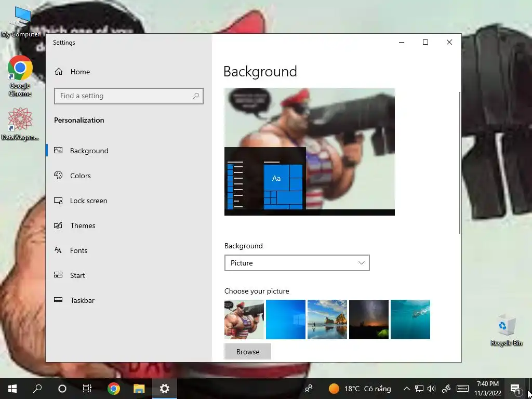This screenshot has height=399, width=532.
Task: Choose the soldier cartoon picture thumbnail
Action: [x=244, y=320]
